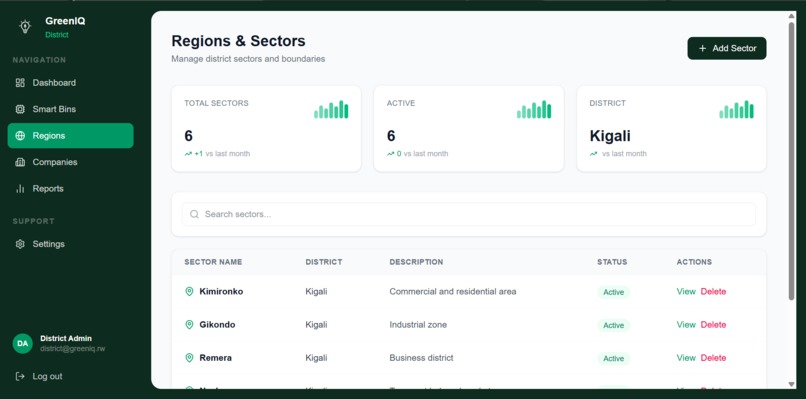Click the Reports bar chart icon
806x399 pixels.
coord(20,189)
